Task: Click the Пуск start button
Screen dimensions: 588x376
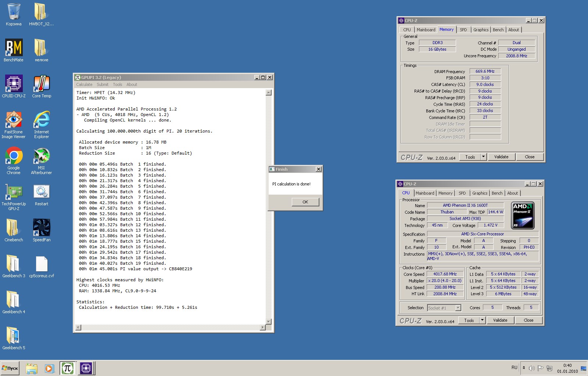Action: click(x=10, y=368)
